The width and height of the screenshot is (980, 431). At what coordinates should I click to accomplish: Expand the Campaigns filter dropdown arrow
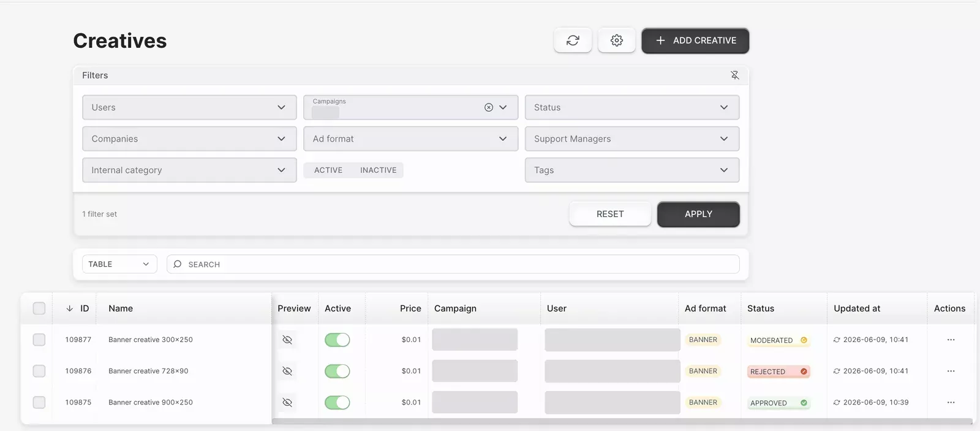[x=503, y=107]
